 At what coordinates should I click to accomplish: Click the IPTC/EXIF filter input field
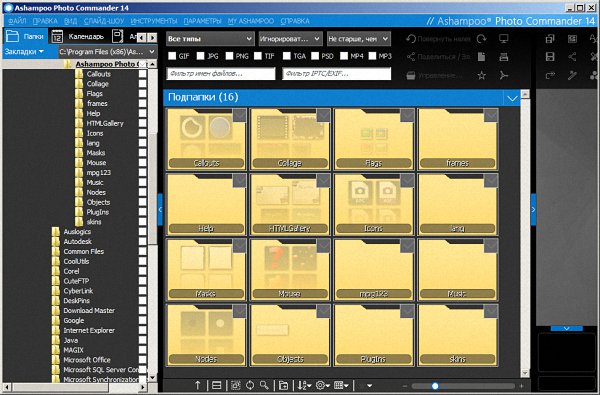click(x=337, y=73)
